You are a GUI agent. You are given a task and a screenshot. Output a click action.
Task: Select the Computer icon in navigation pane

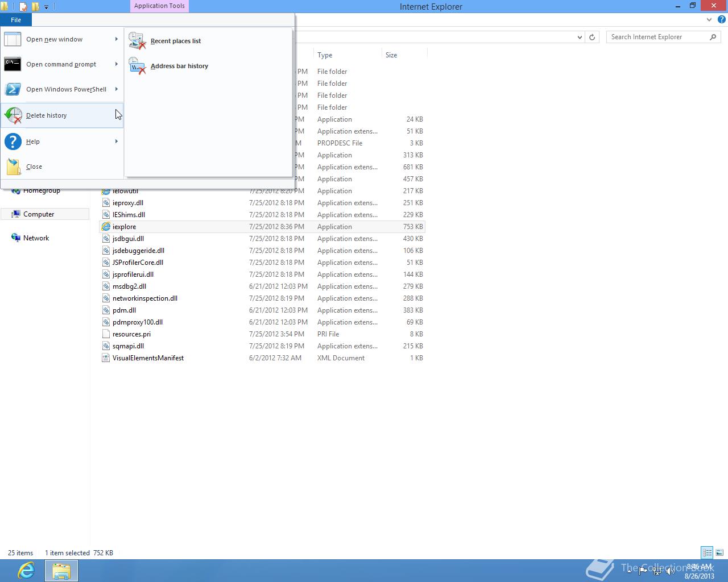pyautogui.click(x=16, y=214)
